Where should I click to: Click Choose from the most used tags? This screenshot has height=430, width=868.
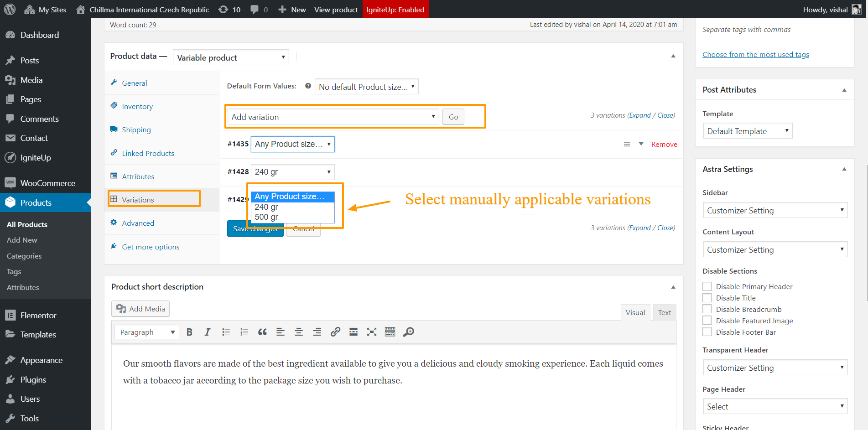[x=756, y=55]
